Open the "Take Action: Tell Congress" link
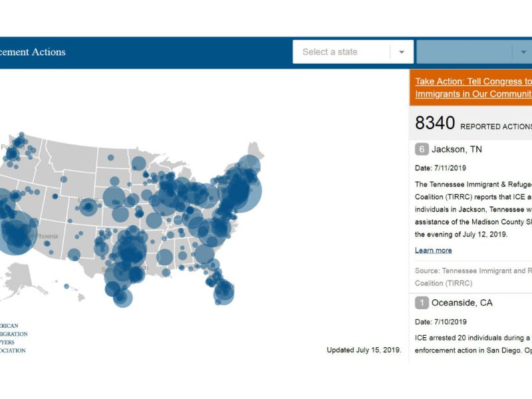 [473, 88]
